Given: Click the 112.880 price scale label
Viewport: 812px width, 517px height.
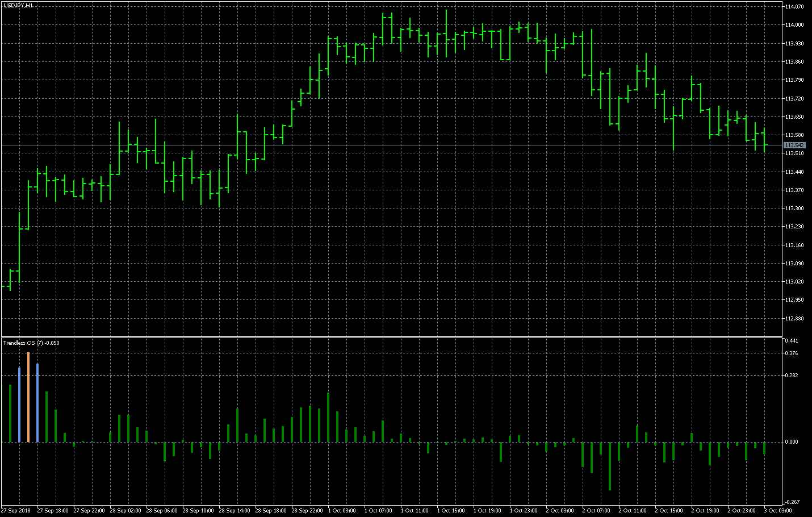Looking at the screenshot, I should [794, 318].
